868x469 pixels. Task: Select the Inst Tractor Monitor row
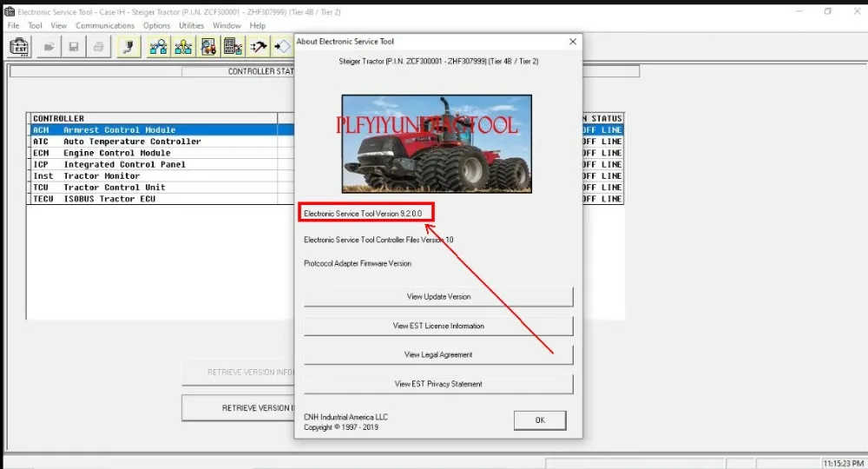161,175
